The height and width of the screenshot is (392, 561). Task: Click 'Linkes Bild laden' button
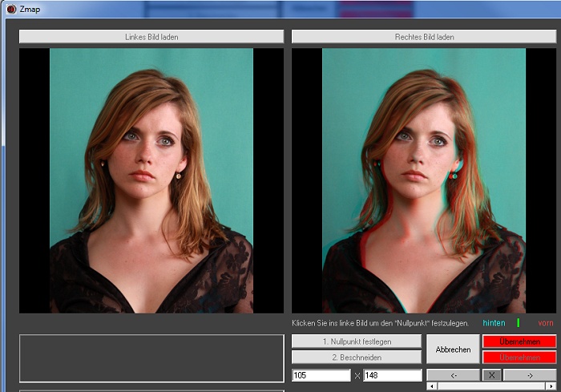[151, 37]
